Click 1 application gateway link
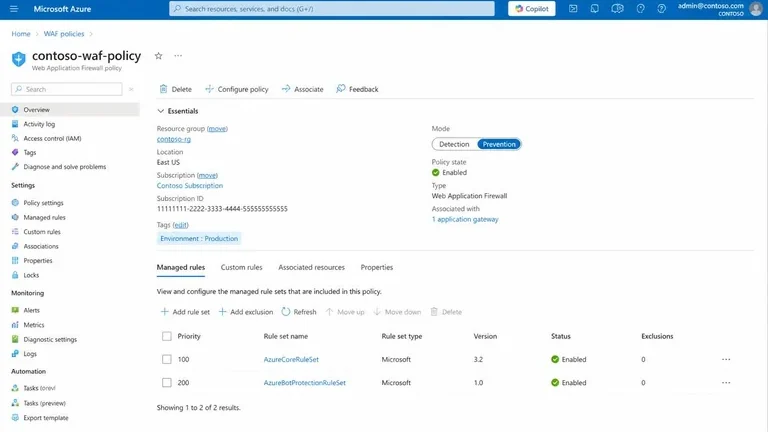768x432 pixels. point(465,219)
